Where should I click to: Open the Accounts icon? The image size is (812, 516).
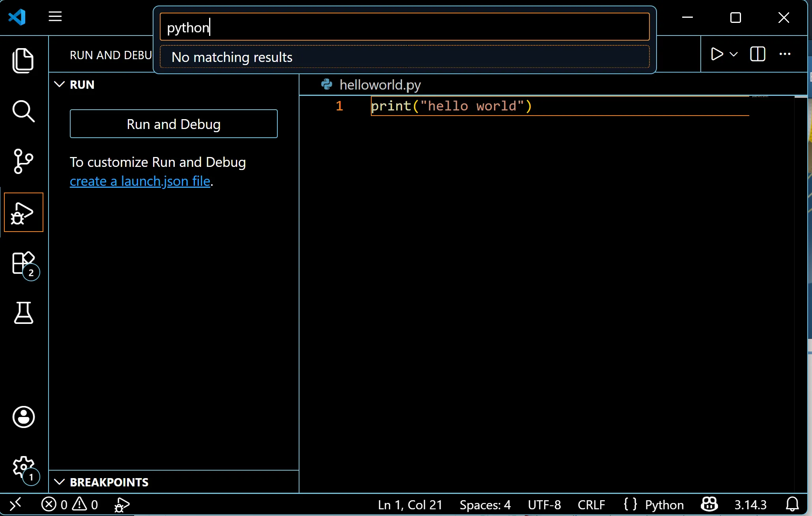click(x=23, y=417)
